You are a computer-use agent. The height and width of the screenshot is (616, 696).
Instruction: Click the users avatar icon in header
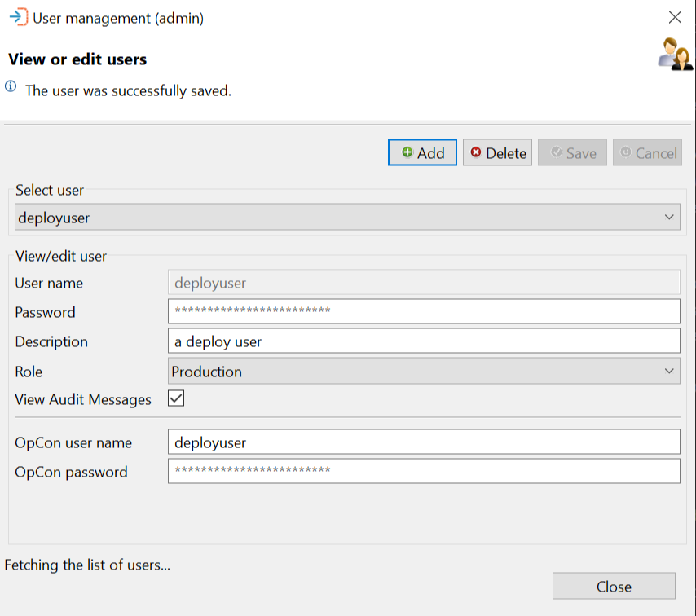675,55
